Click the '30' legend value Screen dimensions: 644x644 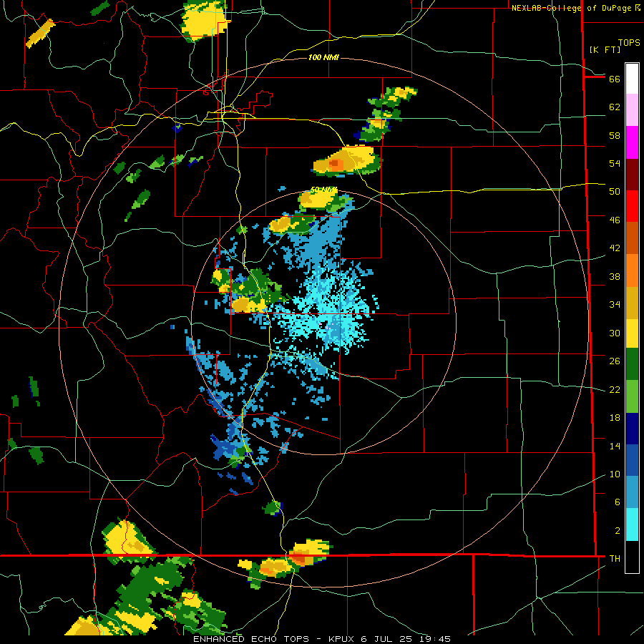click(615, 333)
